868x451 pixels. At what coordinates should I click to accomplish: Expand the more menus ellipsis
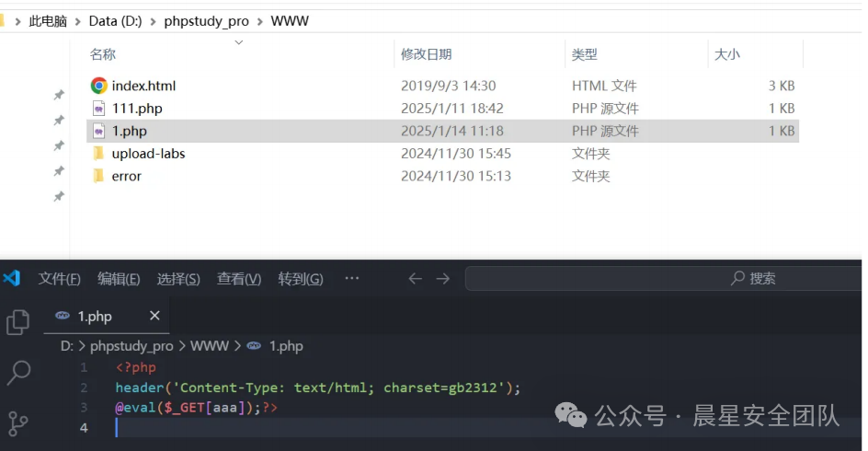pyautogui.click(x=351, y=279)
